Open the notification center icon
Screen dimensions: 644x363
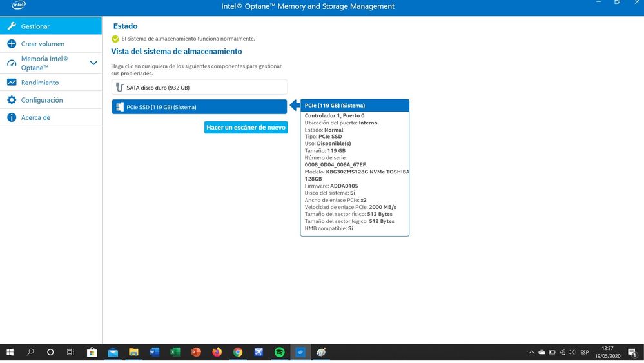[x=632, y=352]
